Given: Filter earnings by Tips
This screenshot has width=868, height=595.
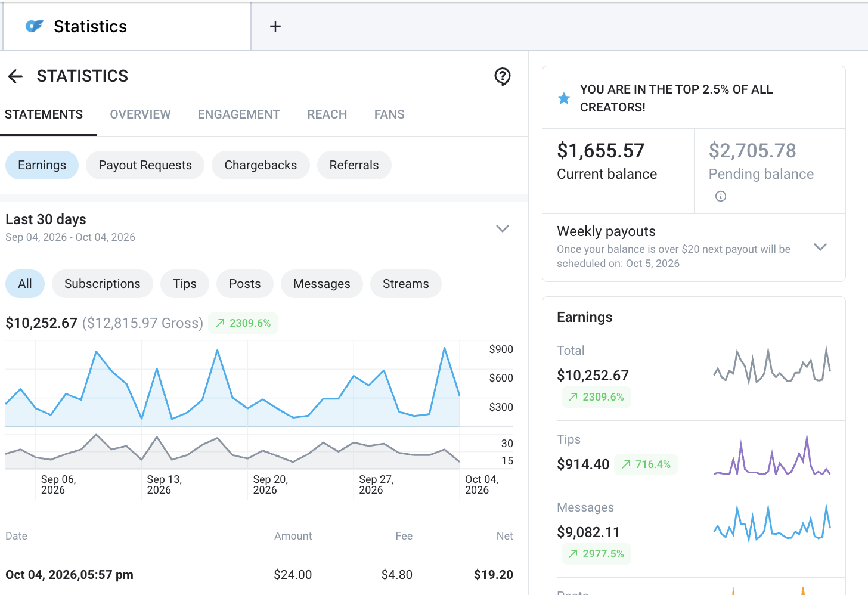Looking at the screenshot, I should point(185,284).
